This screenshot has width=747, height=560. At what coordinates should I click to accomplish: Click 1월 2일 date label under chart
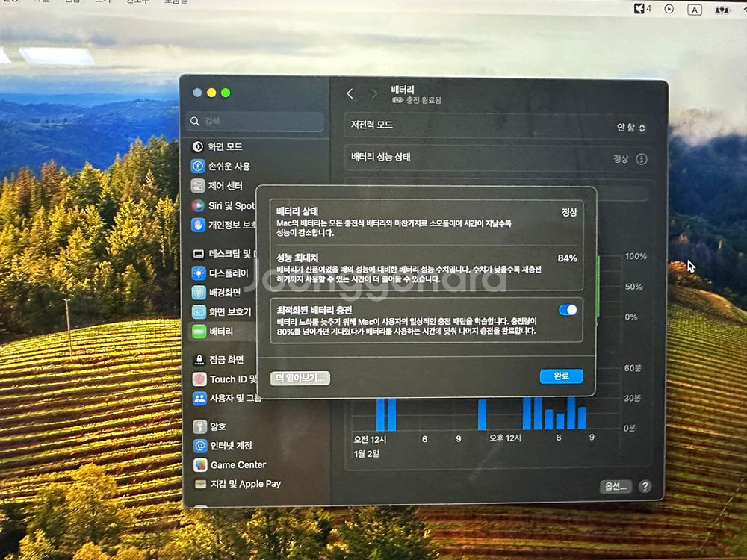[x=366, y=454]
